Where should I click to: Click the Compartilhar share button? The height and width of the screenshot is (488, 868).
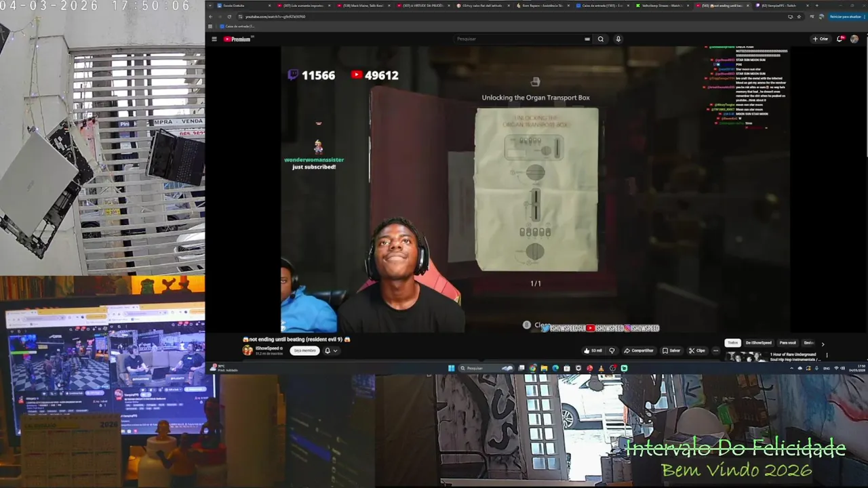pyautogui.click(x=639, y=350)
